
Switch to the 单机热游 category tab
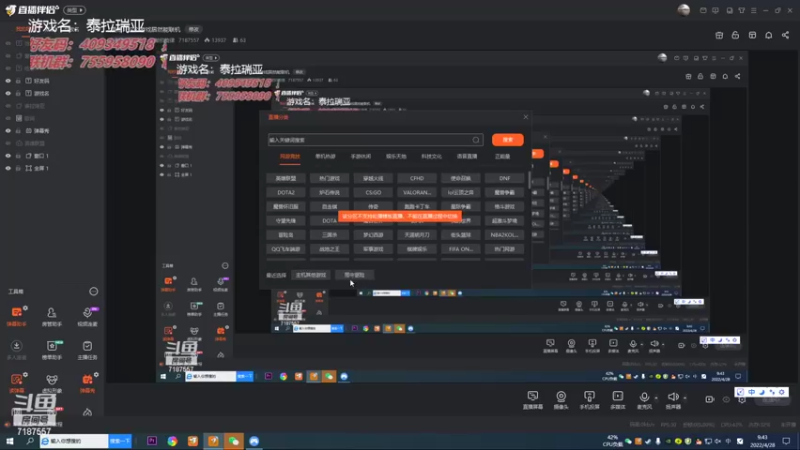click(x=325, y=157)
